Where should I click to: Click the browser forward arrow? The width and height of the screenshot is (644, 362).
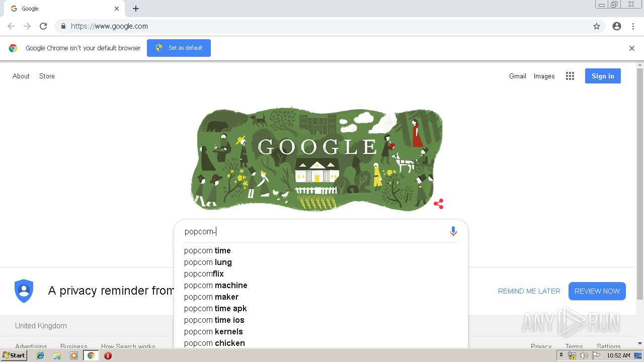click(x=27, y=26)
